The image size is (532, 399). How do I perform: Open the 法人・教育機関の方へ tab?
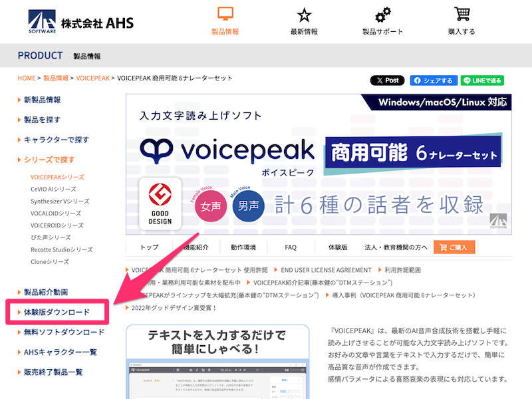coord(396,247)
